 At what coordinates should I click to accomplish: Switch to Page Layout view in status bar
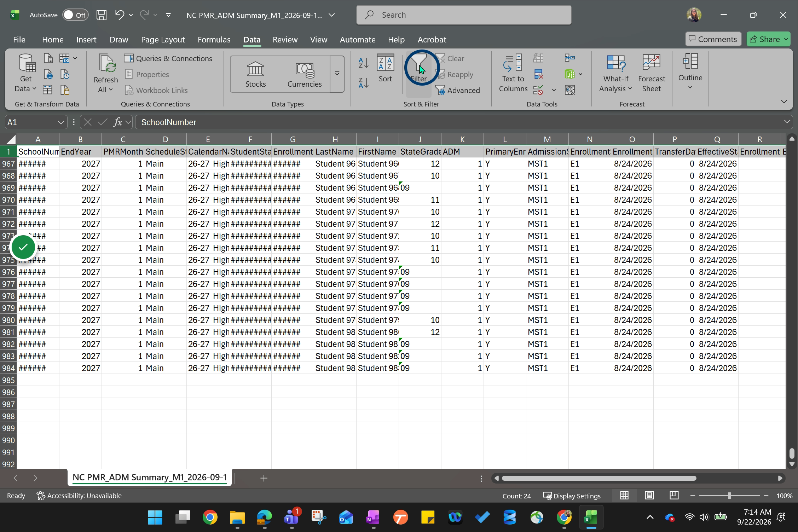[x=649, y=496]
